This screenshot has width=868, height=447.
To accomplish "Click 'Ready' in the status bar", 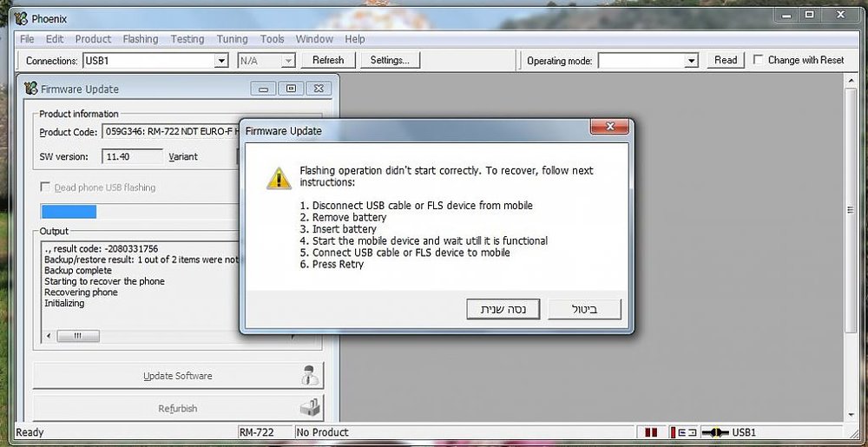I will (x=30, y=432).
